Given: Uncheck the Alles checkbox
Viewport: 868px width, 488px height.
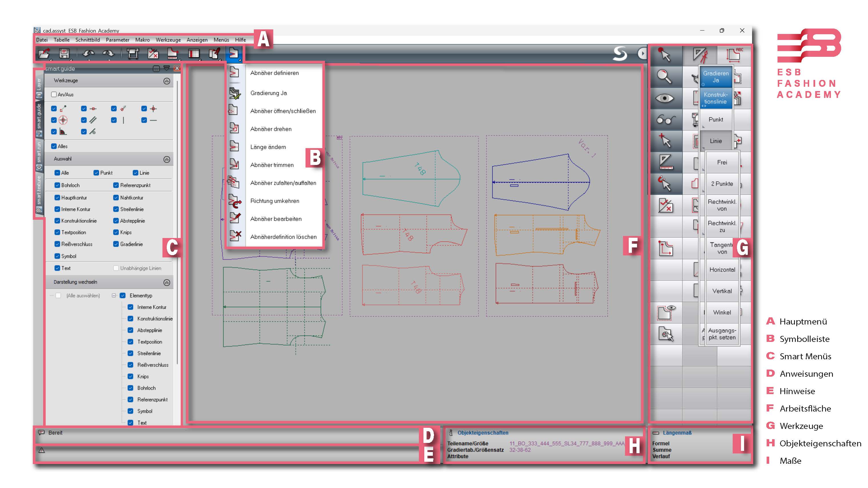Looking at the screenshot, I should (x=54, y=146).
